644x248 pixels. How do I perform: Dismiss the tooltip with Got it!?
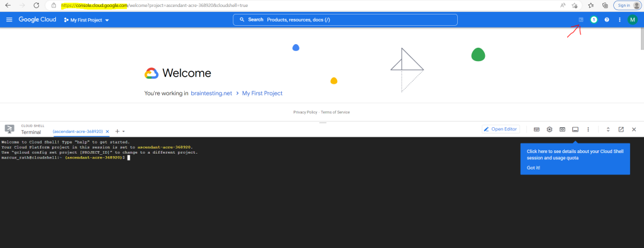click(533, 168)
